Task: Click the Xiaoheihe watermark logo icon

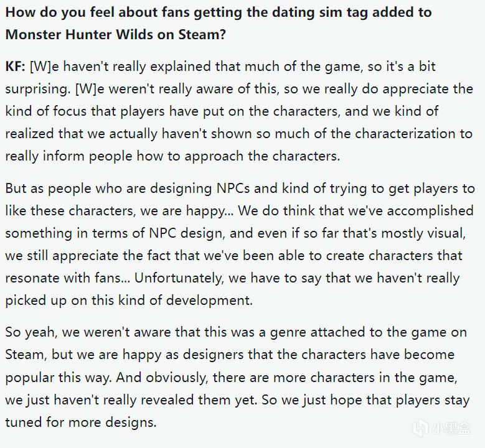Action: [x=421, y=429]
